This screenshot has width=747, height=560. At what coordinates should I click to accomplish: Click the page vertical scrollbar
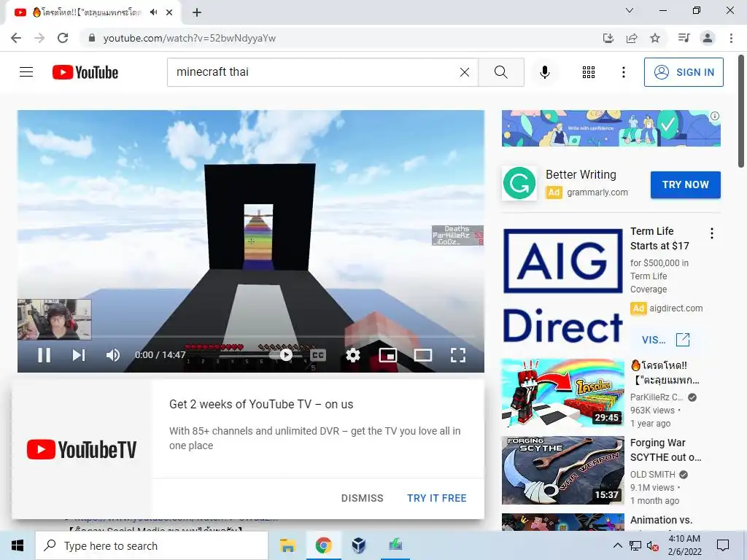[741, 112]
